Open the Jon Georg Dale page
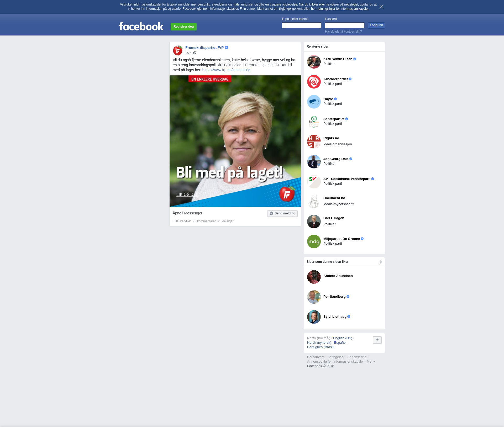The width and height of the screenshot is (504, 427). 336,159
